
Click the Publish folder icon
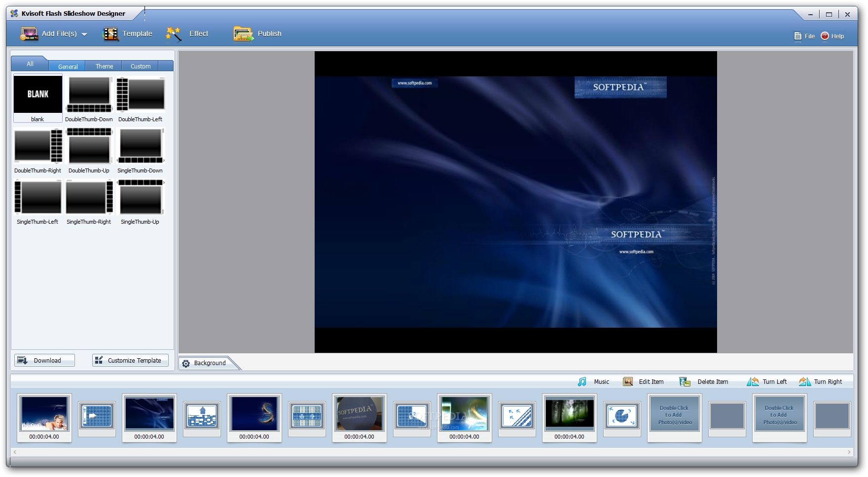[x=243, y=34]
